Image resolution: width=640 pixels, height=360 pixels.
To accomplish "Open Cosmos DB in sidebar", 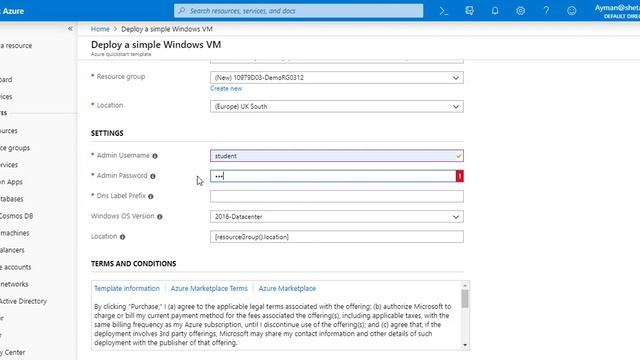I will click(x=16, y=216).
